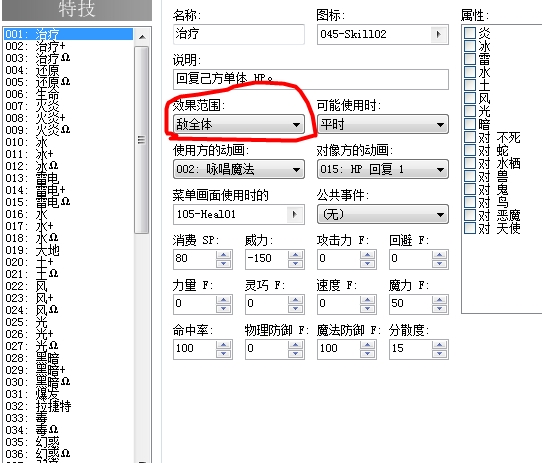This screenshot has width=542, height=463.
Task: Select skill 010: 冰 in list
Action: (68, 142)
